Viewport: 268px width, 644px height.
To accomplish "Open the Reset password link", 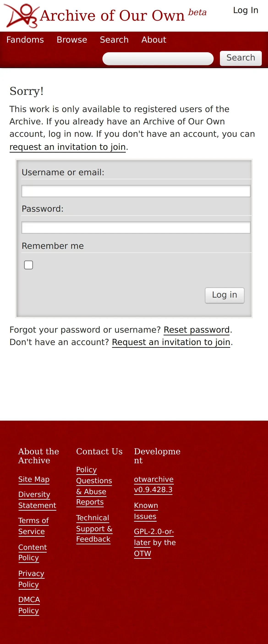I will 197,330.
